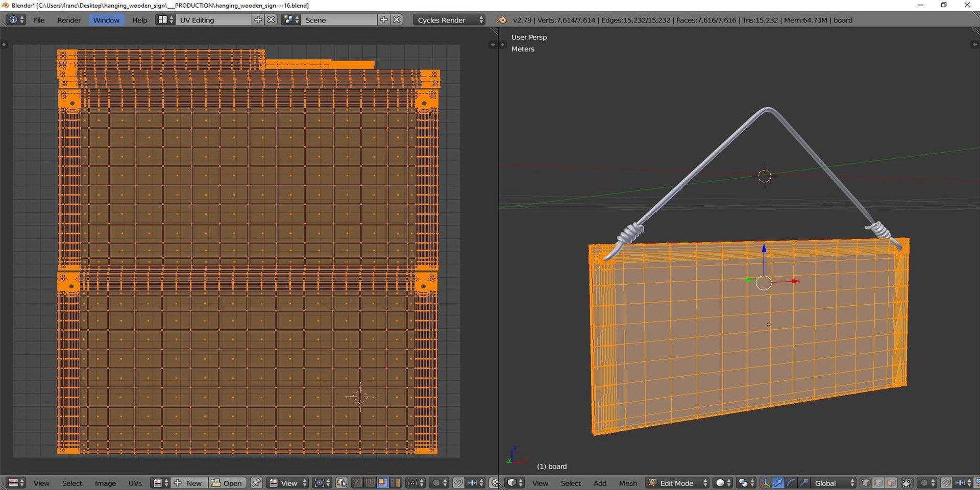Choose vertex select mode in 3D view
The image size is (980, 490).
[866, 483]
